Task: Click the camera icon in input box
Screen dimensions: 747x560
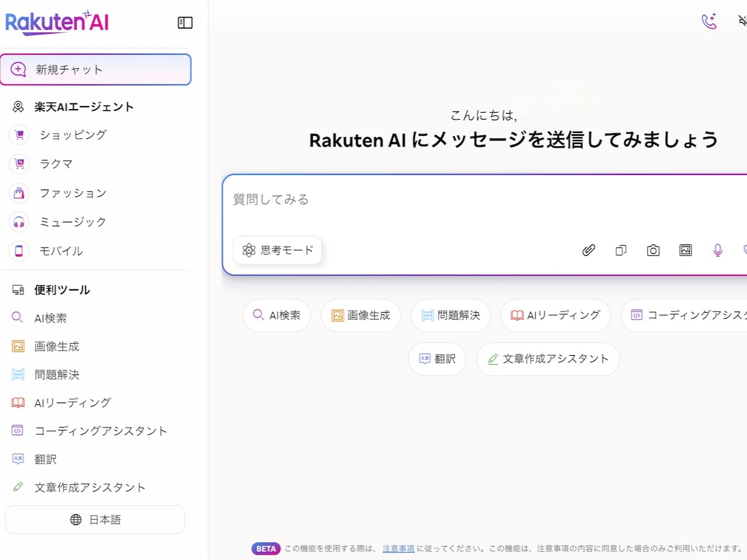Action: click(653, 250)
